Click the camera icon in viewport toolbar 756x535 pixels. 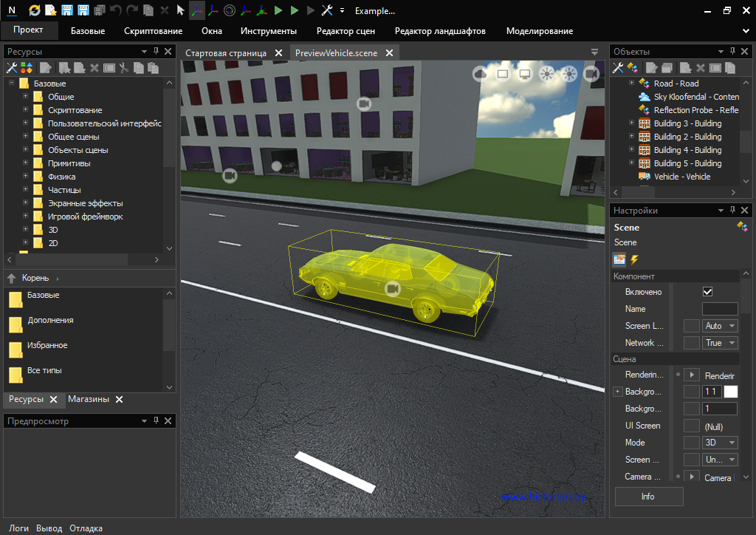click(591, 73)
